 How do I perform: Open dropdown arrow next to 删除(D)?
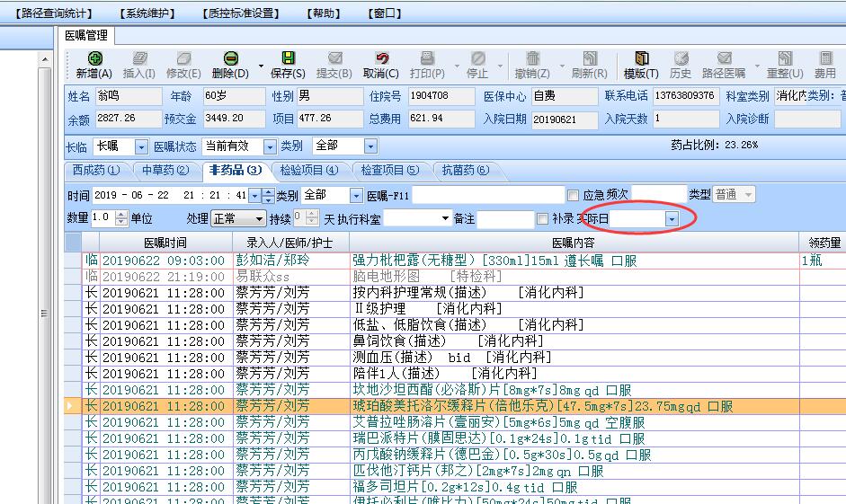261,66
